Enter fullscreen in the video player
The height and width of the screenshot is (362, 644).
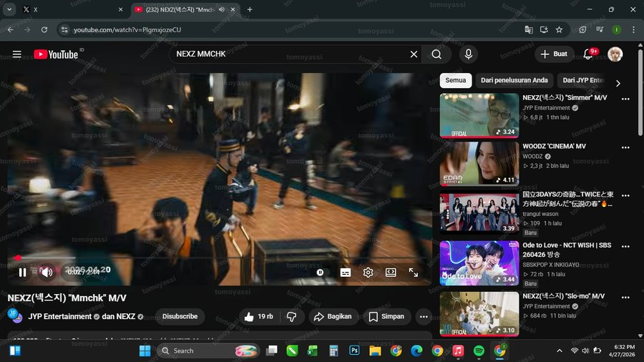click(413, 272)
